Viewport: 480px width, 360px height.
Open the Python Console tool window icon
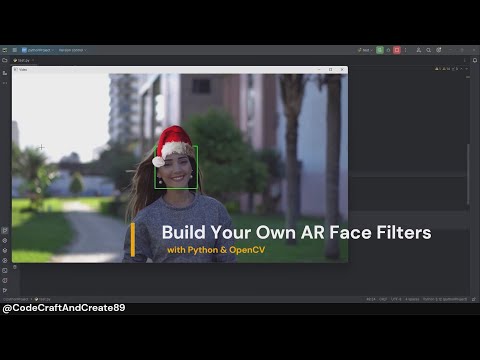pos(5,240)
